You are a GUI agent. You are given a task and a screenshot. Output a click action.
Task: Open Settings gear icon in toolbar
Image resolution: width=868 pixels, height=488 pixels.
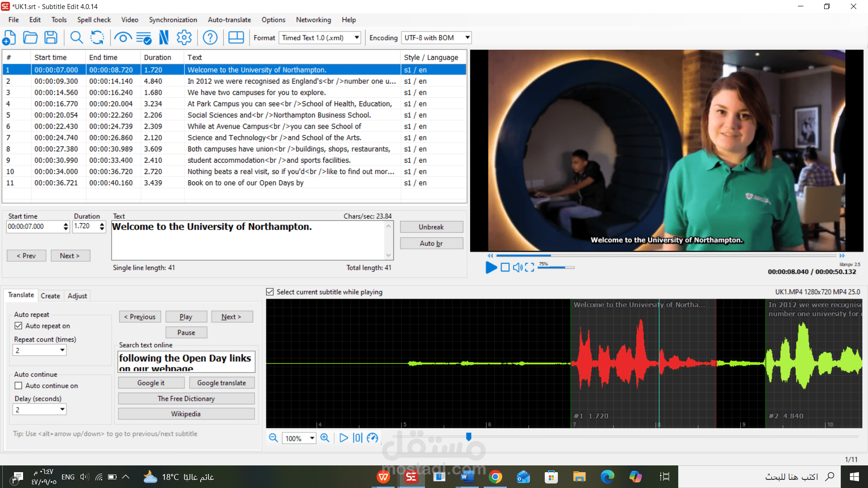click(x=184, y=38)
